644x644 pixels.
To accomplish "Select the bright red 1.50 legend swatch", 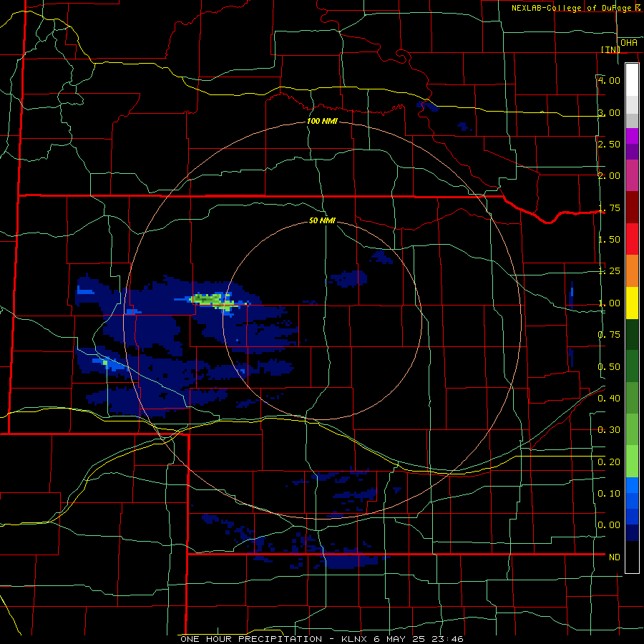I will pos(632,239).
